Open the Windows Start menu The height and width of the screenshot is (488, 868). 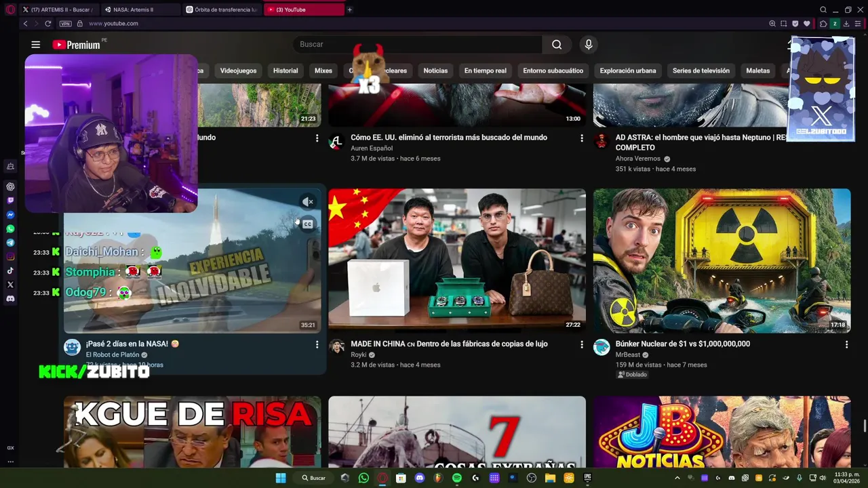coord(281,478)
